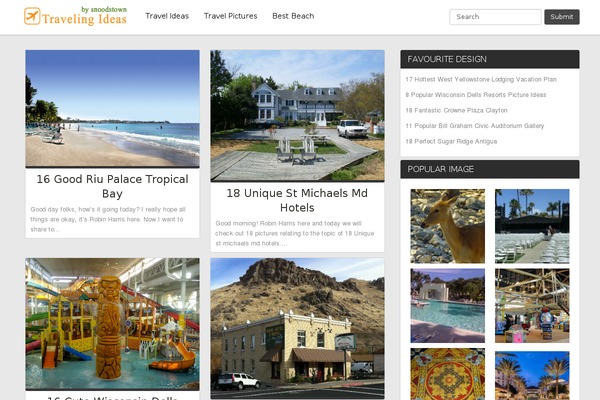Screen dimensions: 600x400
Task: Click the FAVOURITE DESIGN header
Action: click(x=490, y=59)
